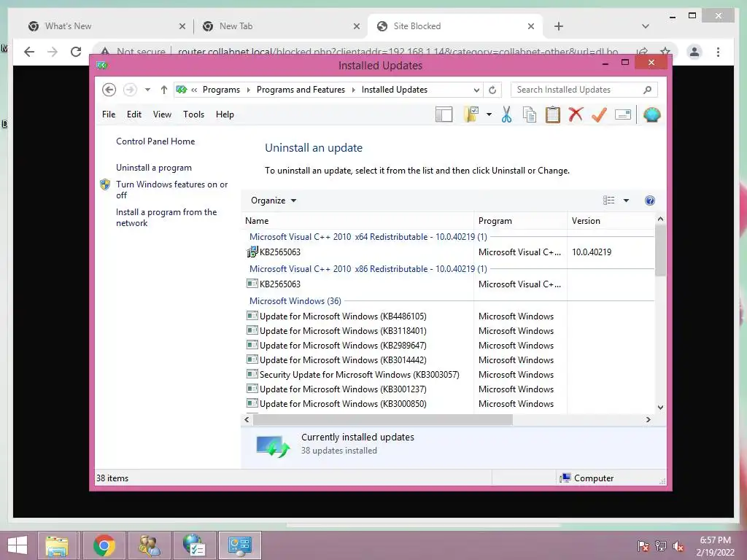Click the Cut scissors icon

point(506,114)
